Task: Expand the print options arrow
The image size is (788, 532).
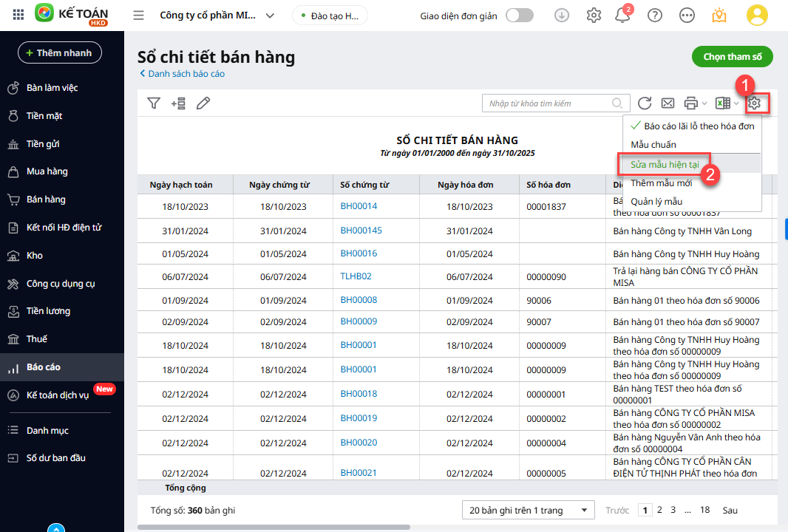Action: click(x=704, y=103)
